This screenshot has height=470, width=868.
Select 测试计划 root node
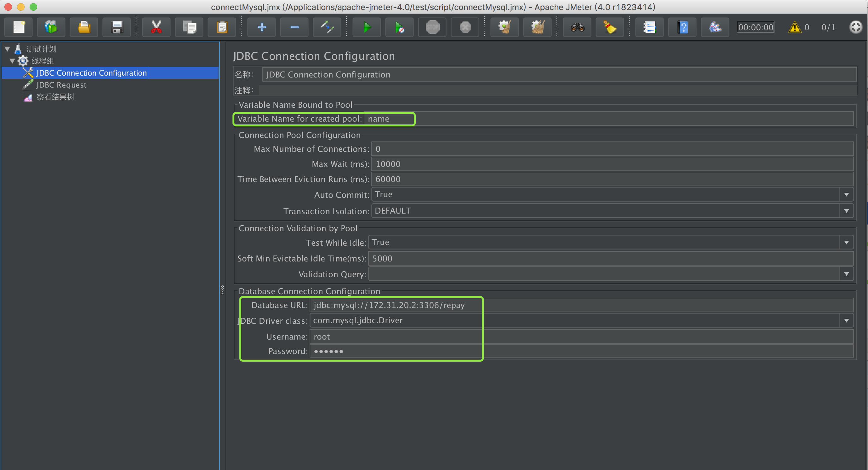[x=42, y=49]
